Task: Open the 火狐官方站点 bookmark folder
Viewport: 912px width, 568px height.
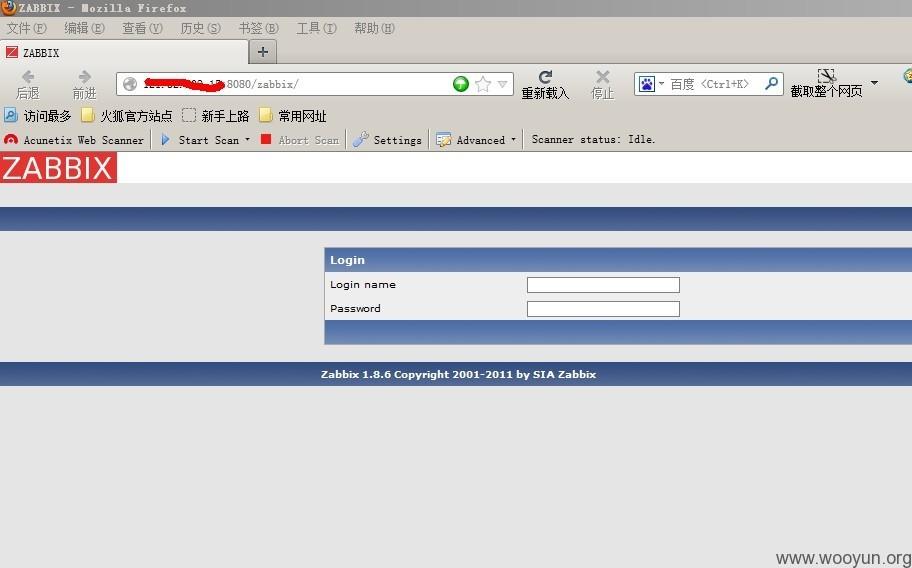Action: 127,116
